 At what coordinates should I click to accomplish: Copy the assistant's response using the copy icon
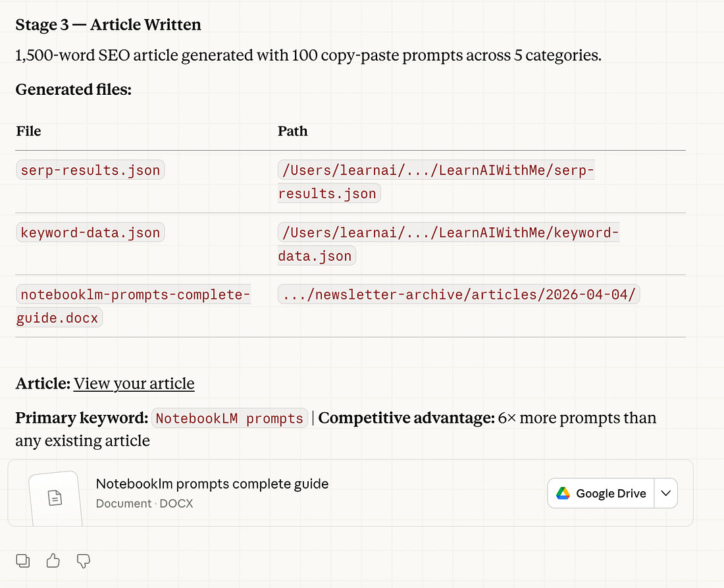22,560
